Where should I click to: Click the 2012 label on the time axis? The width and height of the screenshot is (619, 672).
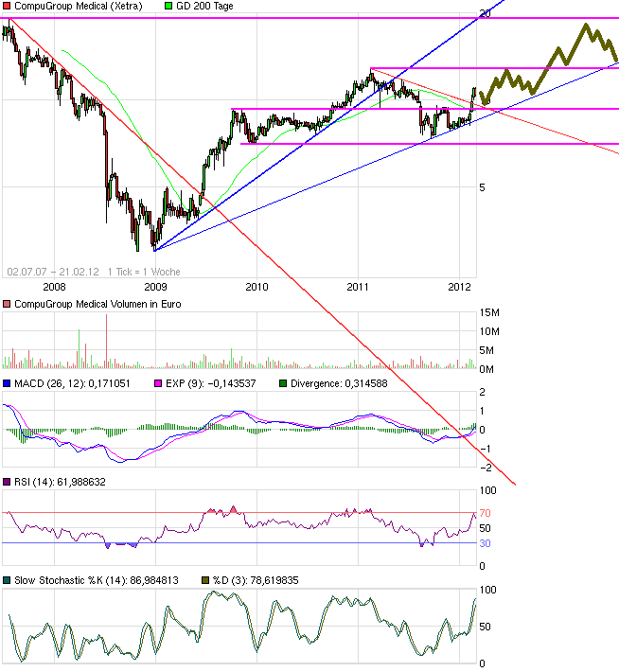[459, 287]
